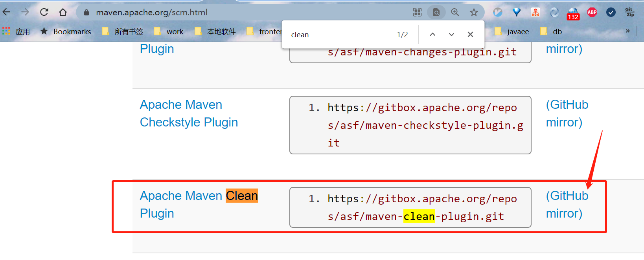
Task: Open the extension with the 132 badge
Action: point(573,14)
